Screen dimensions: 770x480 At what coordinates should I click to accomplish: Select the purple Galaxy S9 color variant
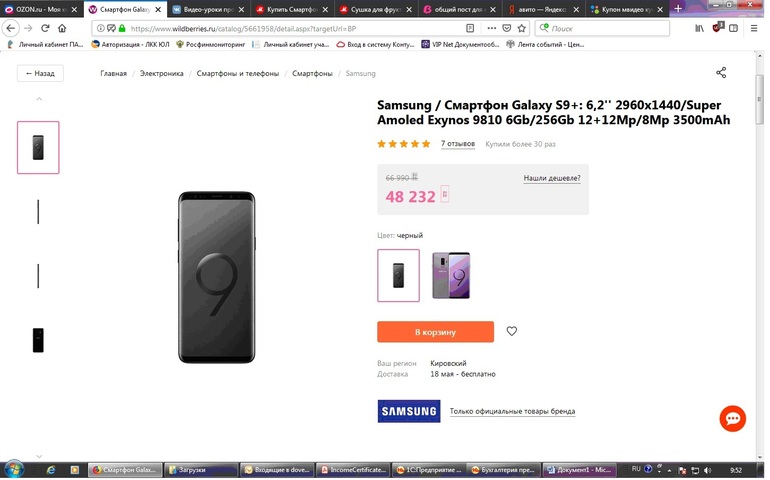tap(451, 275)
